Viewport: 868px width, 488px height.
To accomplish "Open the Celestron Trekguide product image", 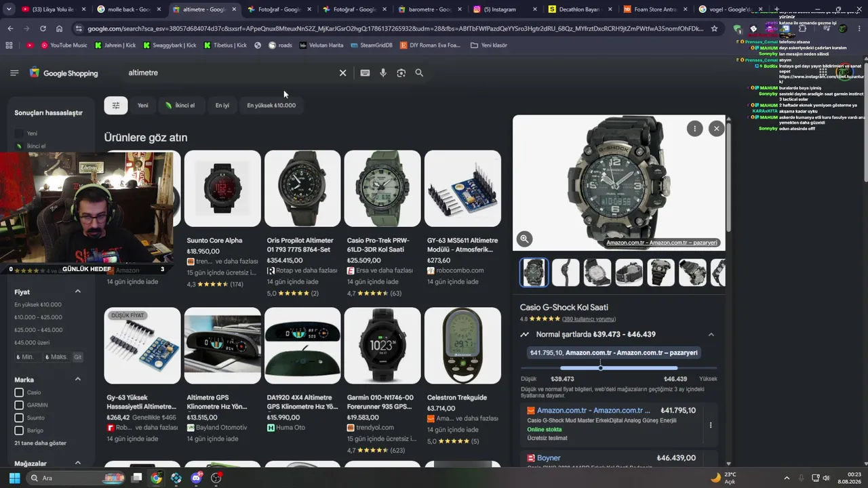I will click(462, 346).
